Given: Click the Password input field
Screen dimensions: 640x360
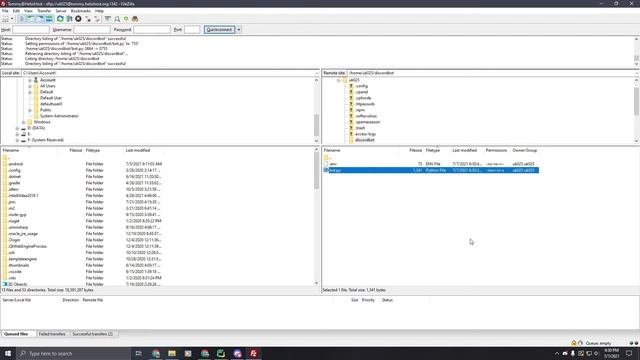Looking at the screenshot, I should click(152, 29).
